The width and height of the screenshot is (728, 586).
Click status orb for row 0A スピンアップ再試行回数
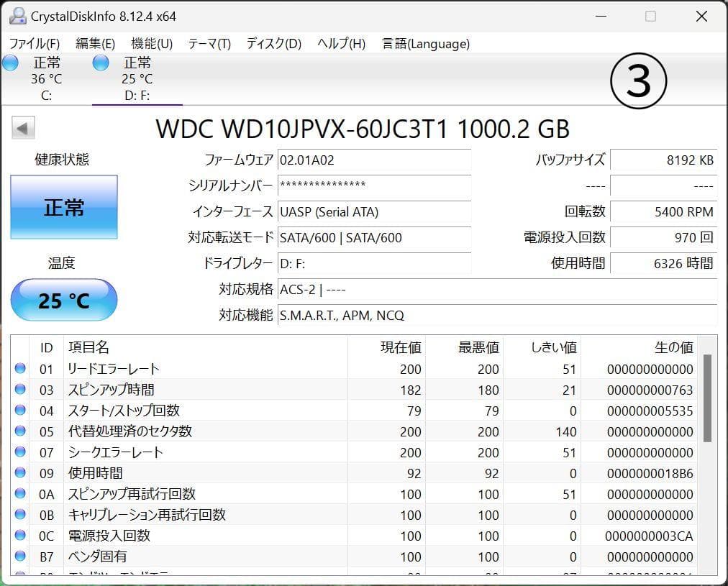[20, 494]
